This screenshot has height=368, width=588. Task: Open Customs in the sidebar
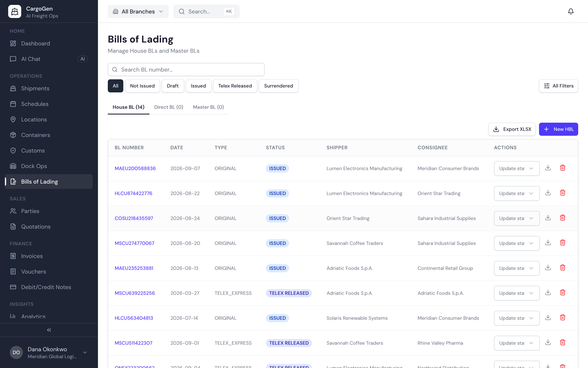(x=49, y=150)
